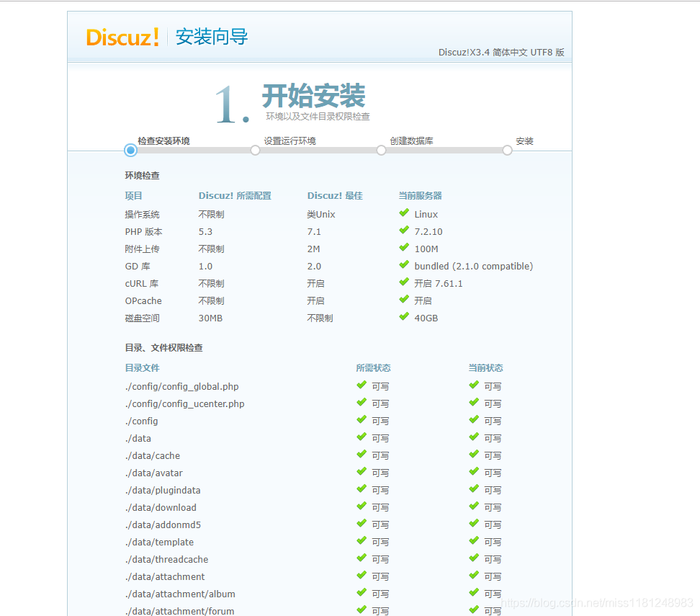Click 所需状态 check for ./config/config_global.php

(362, 385)
